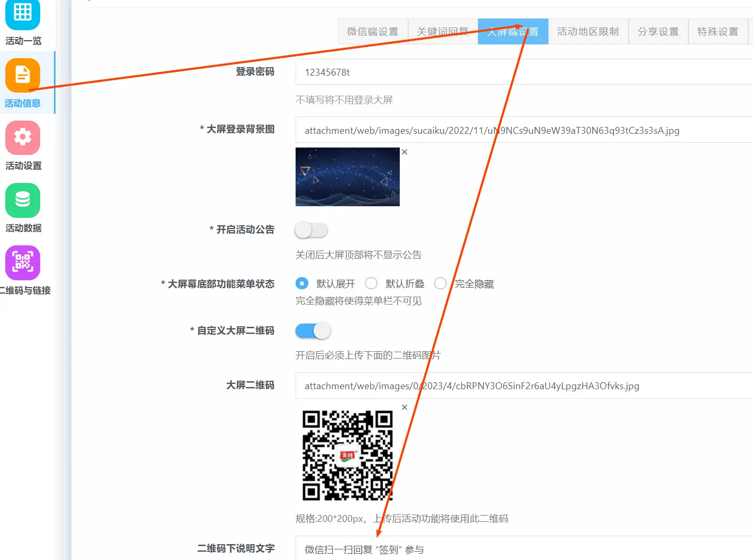Click the 活动信息 document icon
Viewport: 753px width, 560px height.
coord(23,75)
